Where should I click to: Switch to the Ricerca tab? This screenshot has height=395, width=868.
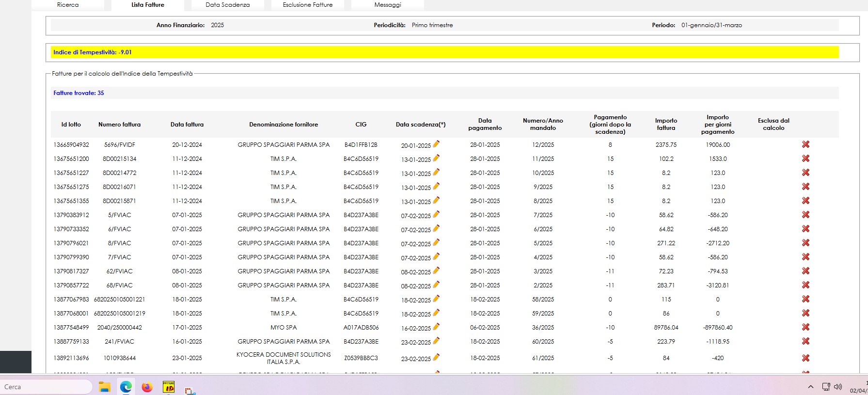[68, 5]
